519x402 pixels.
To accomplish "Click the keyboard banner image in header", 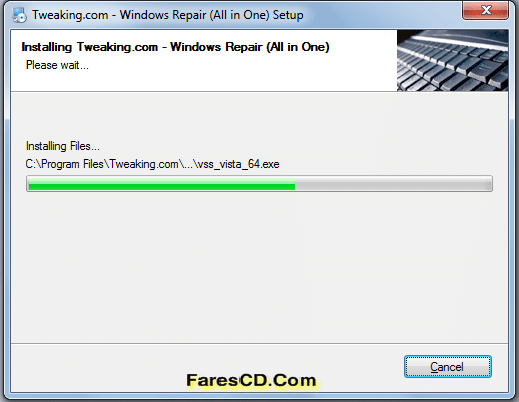I will (x=452, y=60).
